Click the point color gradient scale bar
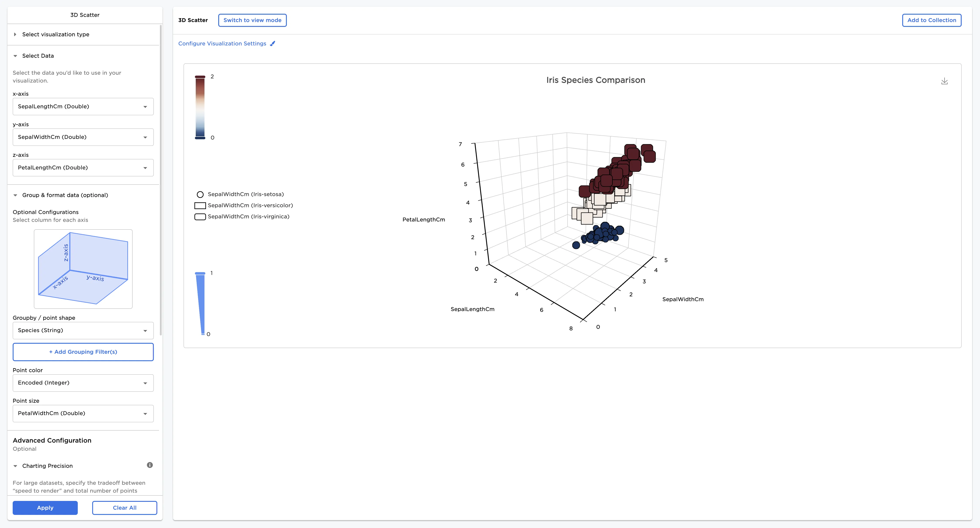980x528 pixels. click(200, 107)
